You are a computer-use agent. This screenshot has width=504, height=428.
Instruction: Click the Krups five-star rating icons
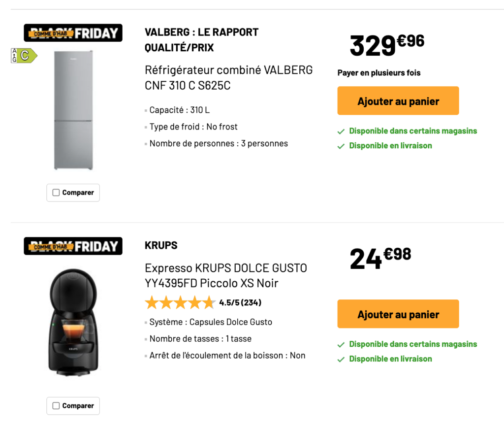click(180, 302)
